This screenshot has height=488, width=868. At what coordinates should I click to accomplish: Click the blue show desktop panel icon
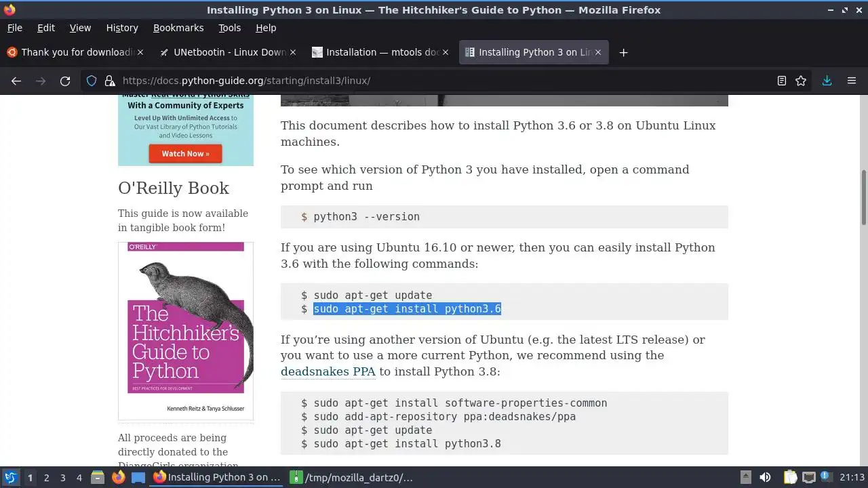coord(138,477)
